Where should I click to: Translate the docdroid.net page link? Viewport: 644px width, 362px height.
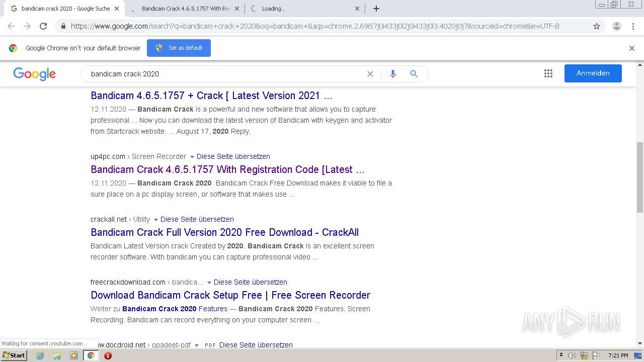click(x=256, y=345)
